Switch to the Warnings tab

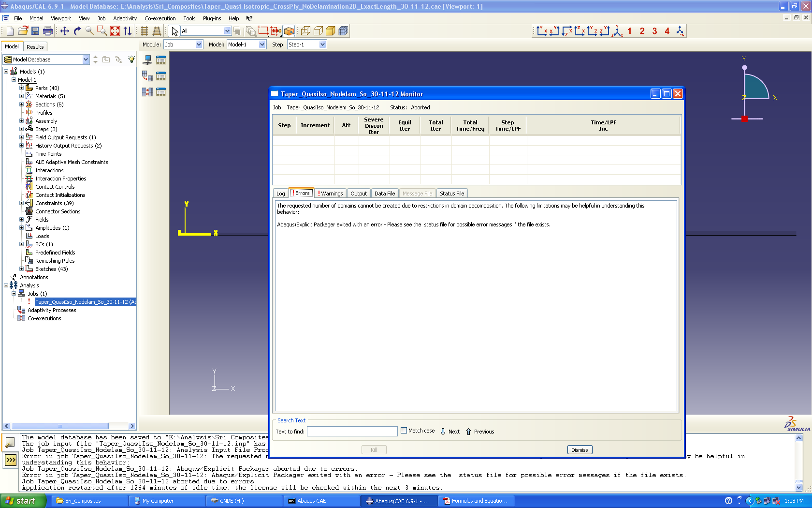(x=331, y=194)
